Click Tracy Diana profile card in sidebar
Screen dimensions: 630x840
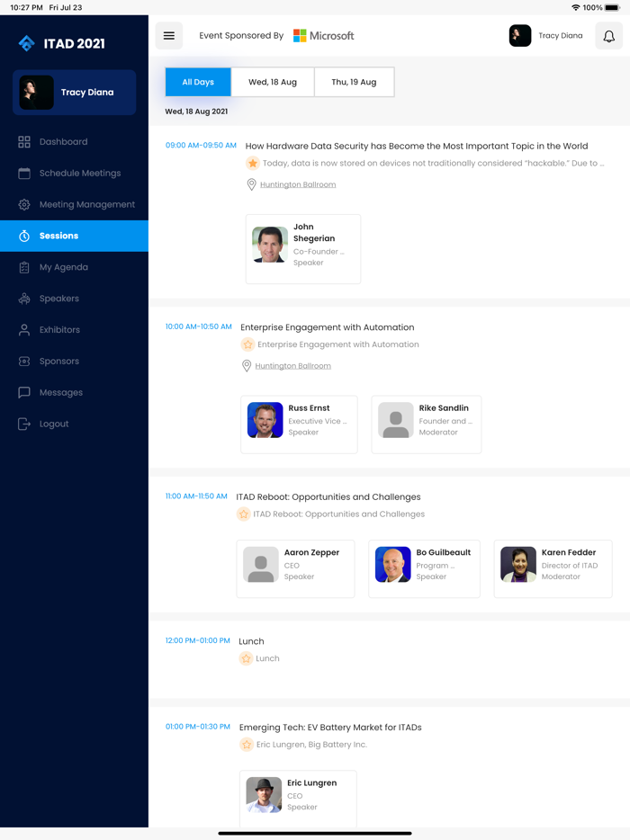tap(74, 92)
